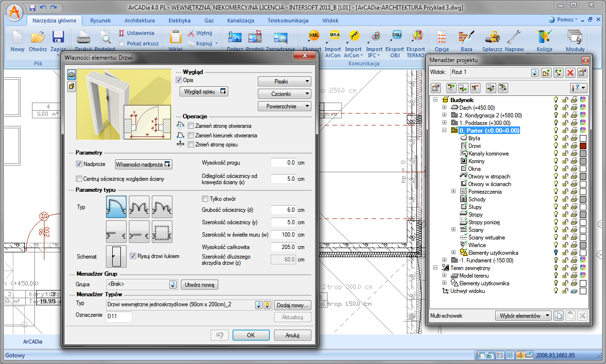The height and width of the screenshot is (364, 606).
Task: Open the Wybór elementów dropdown
Action: [x=523, y=316]
